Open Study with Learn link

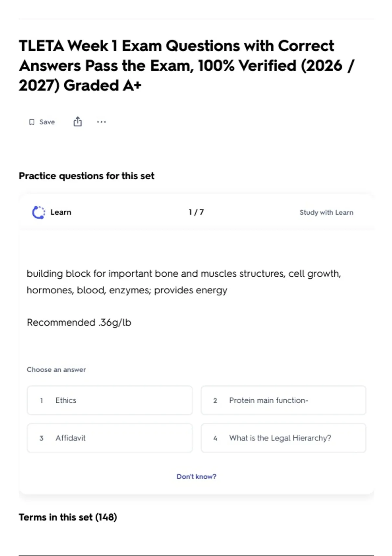click(326, 213)
